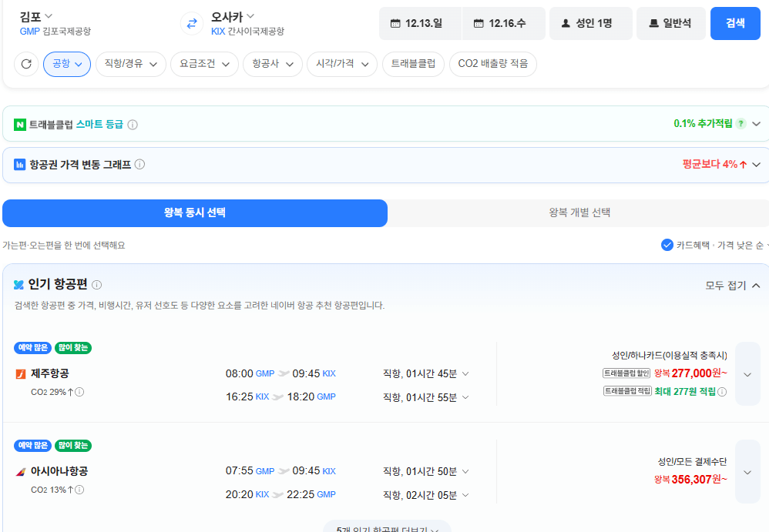
Task: Expand the 0.1% 추가적립 panel chevron
Action: point(756,124)
